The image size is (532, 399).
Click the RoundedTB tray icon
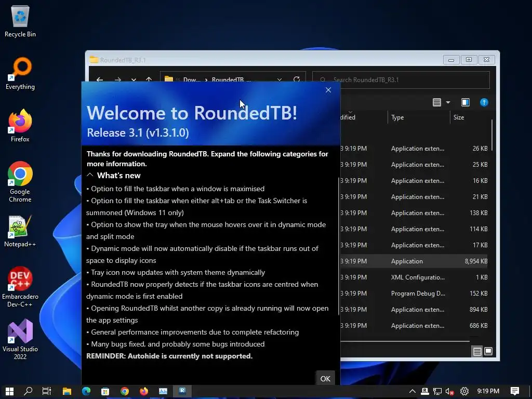(x=425, y=391)
